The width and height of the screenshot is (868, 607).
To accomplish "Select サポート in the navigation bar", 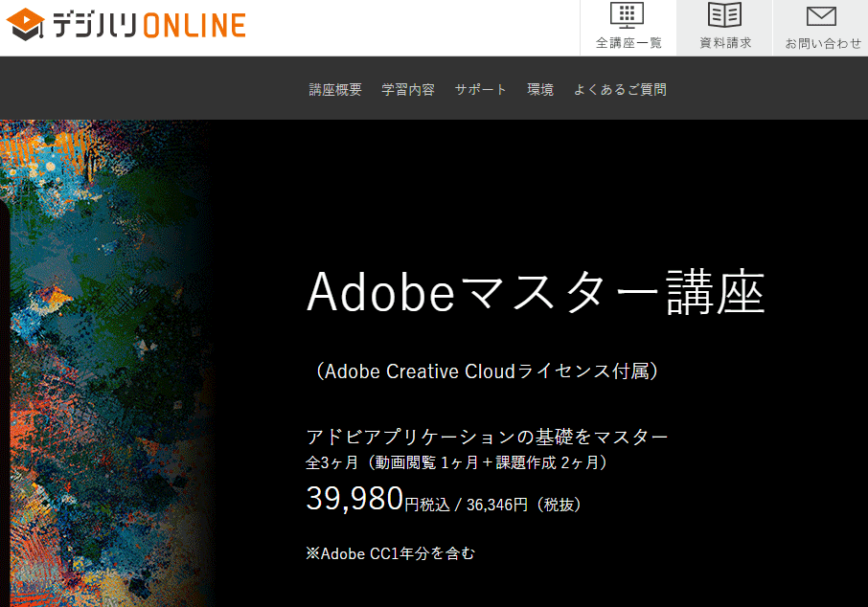I will point(481,90).
